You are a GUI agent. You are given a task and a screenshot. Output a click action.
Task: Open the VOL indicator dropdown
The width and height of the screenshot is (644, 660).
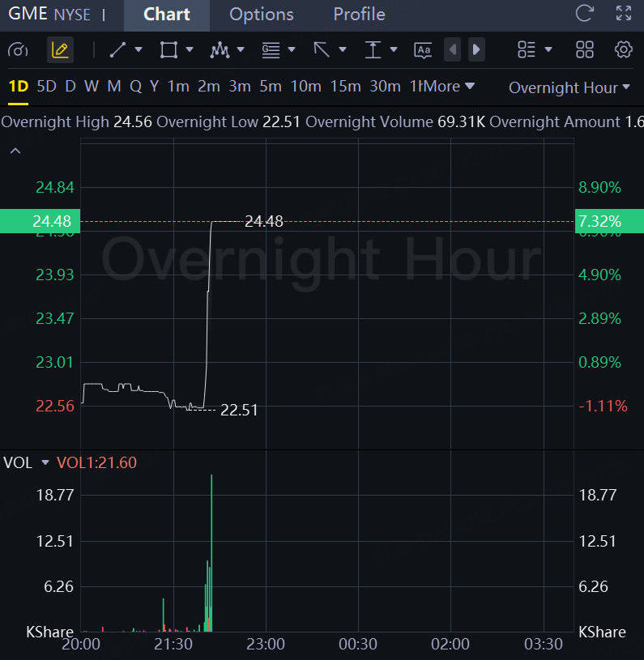[45, 462]
